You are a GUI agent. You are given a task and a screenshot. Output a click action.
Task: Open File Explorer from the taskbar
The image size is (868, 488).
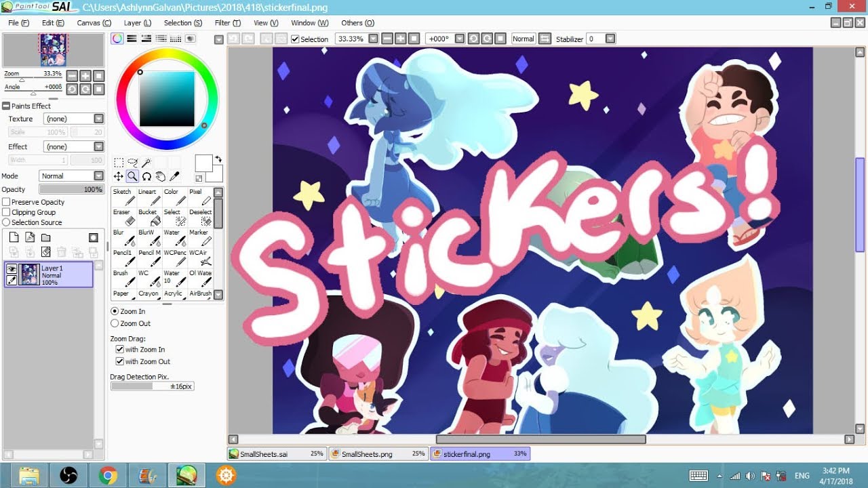click(x=28, y=476)
